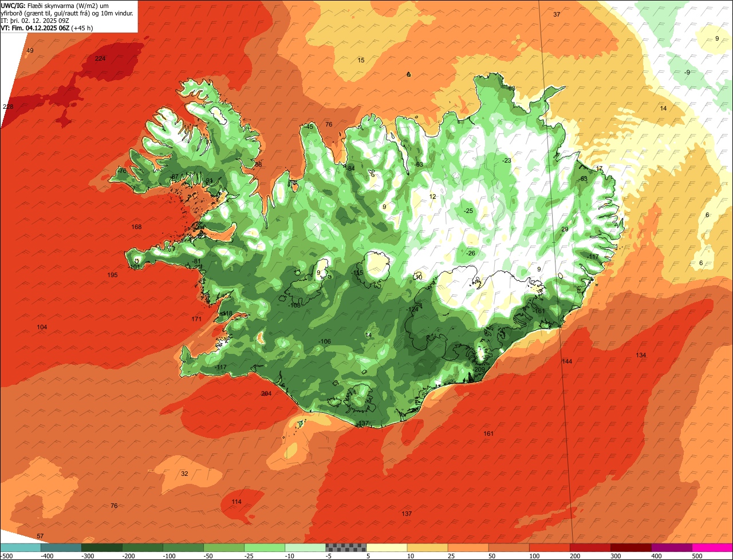Click the '-500' legend label
This screenshot has height=560, width=733.
pos(6,556)
